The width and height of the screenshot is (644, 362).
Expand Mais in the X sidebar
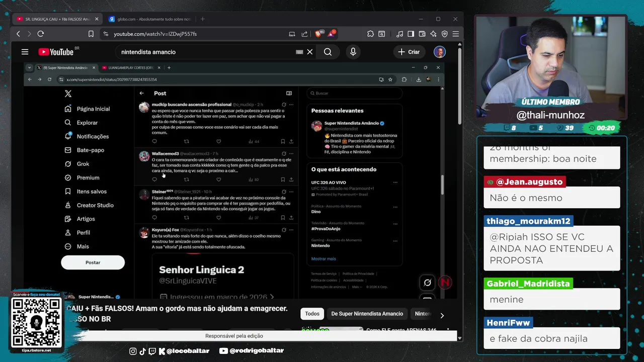76,246
